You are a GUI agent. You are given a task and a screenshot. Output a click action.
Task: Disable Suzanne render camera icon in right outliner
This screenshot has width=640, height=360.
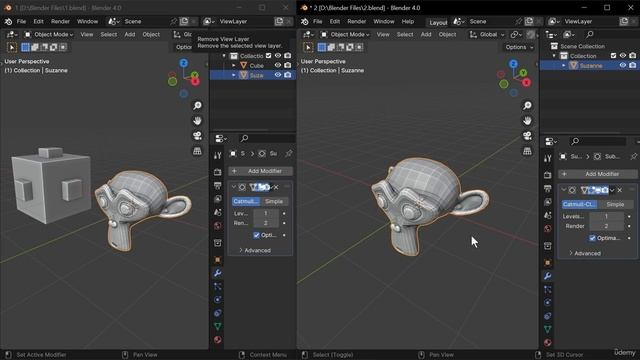click(x=633, y=65)
